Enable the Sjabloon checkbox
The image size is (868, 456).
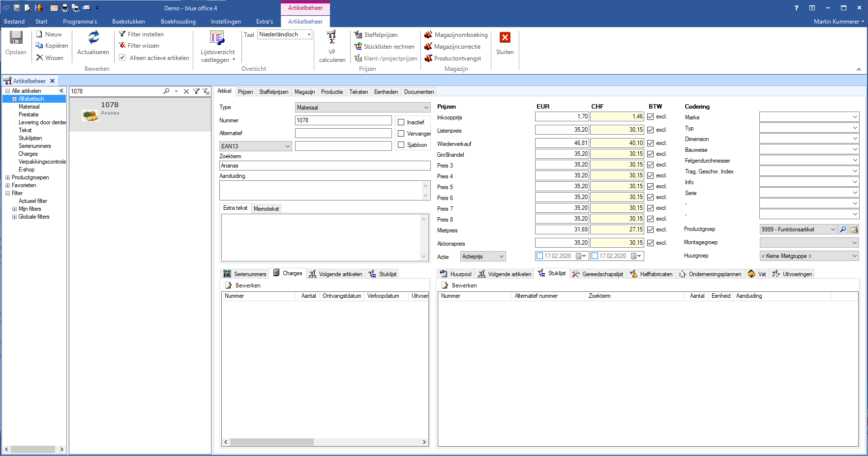tap(401, 145)
